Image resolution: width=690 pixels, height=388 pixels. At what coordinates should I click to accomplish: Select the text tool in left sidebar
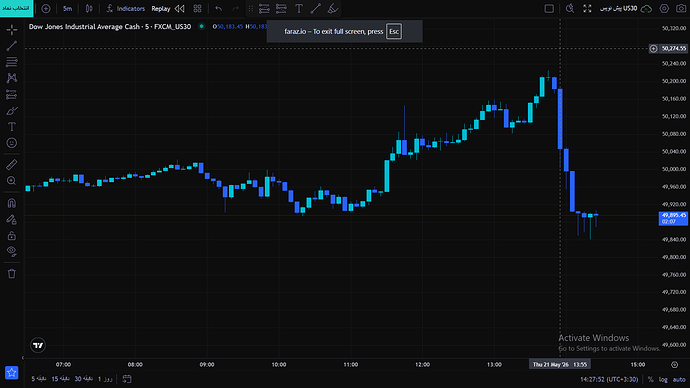tap(12, 127)
